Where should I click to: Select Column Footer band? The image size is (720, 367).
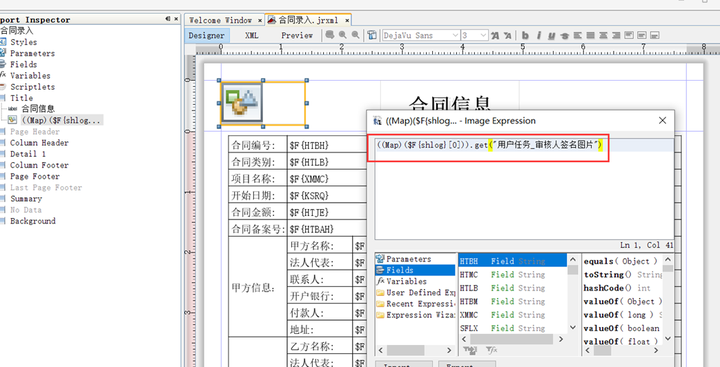click(39, 165)
